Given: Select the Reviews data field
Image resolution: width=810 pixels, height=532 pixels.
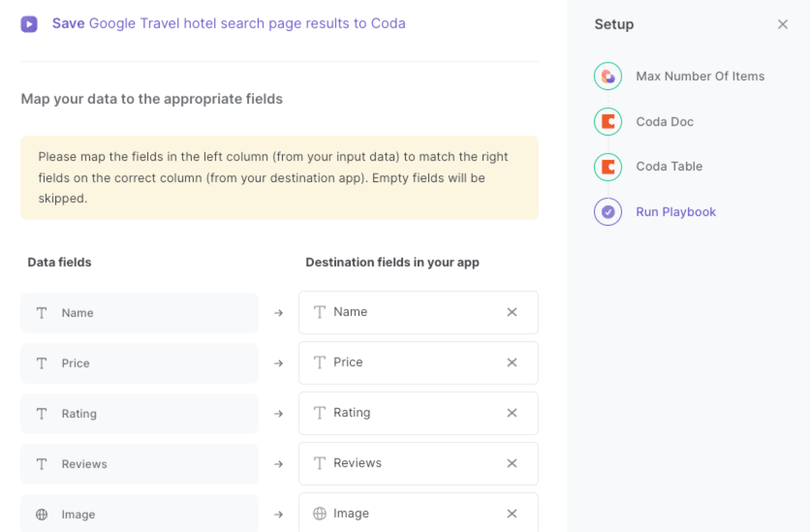Looking at the screenshot, I should coord(139,464).
